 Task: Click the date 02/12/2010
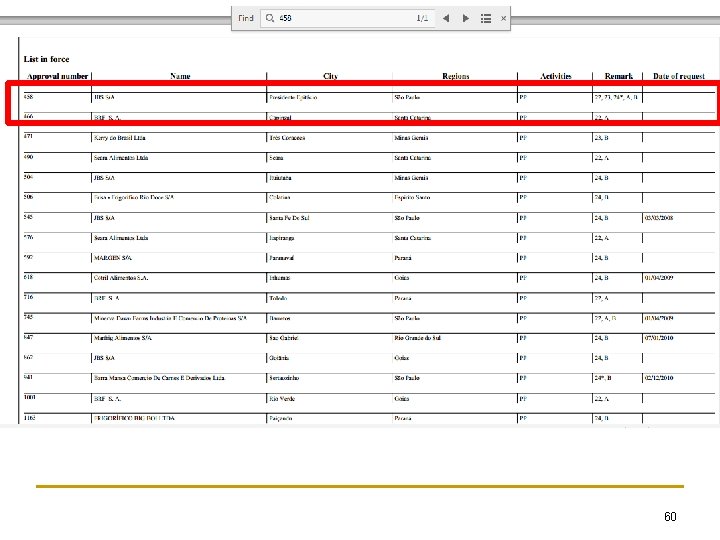(658, 378)
